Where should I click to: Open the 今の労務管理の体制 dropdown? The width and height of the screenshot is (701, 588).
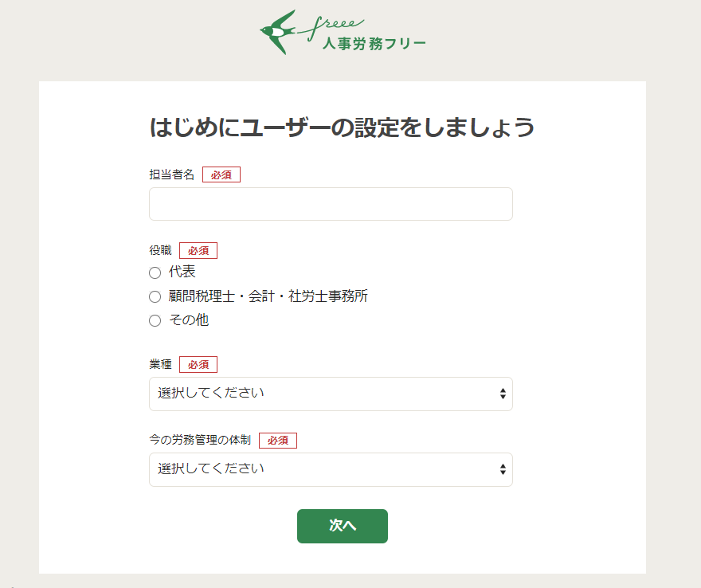(x=331, y=469)
